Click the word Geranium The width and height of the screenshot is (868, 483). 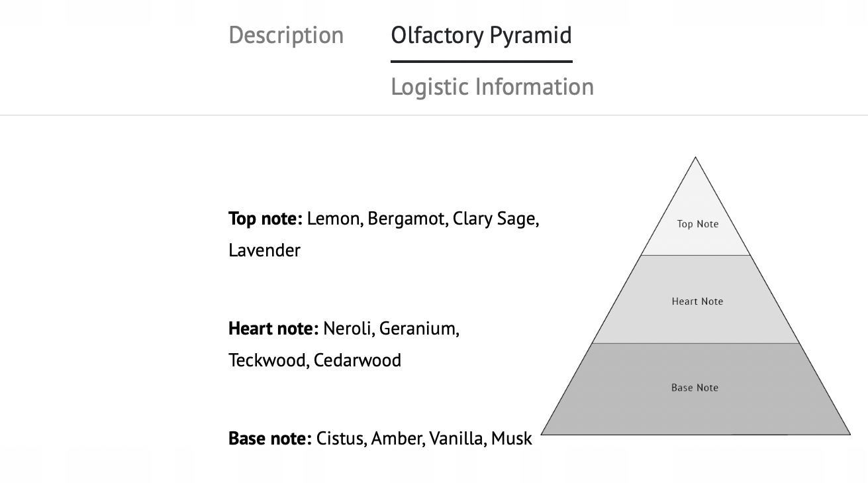click(x=419, y=329)
